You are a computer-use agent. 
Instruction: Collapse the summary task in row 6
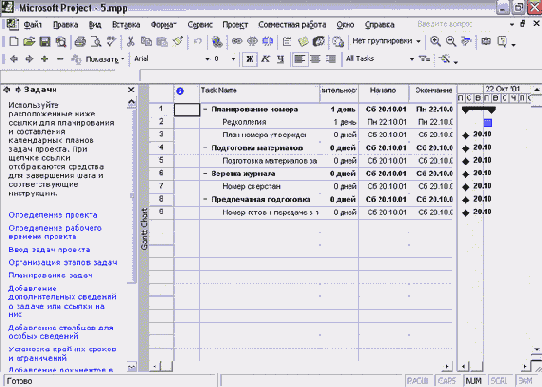tap(205, 173)
